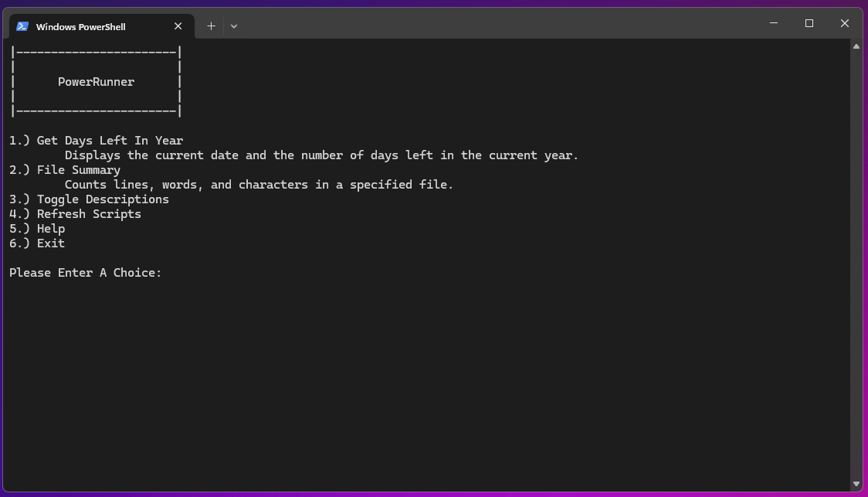Close the terminal window
The height and width of the screenshot is (497, 868).
pos(845,23)
